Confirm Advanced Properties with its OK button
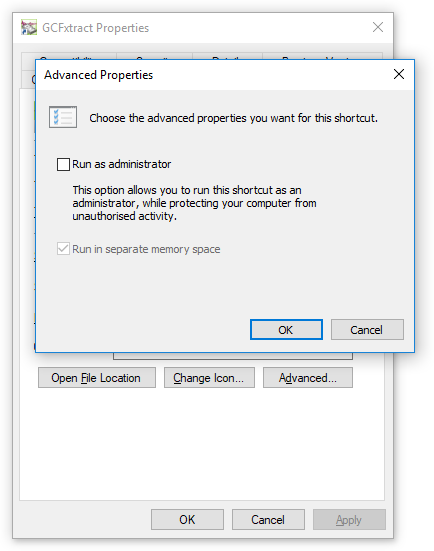Image resolution: width=434 pixels, height=551 pixels. pos(286,330)
